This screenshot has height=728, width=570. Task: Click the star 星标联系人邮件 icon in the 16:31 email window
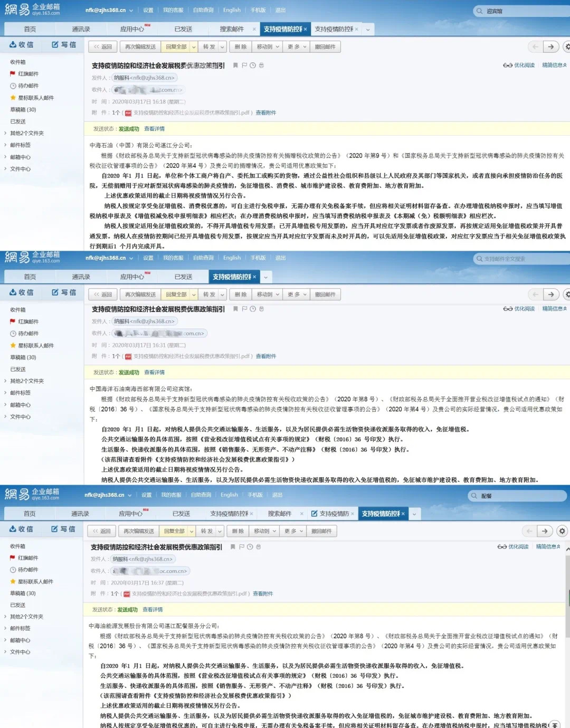click(13, 345)
